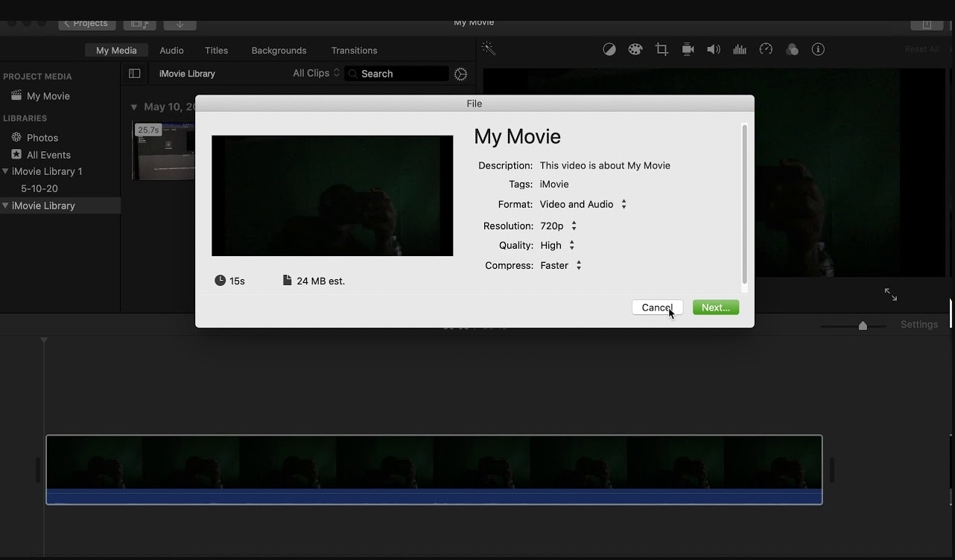Open the Compress dropdown

579,265
